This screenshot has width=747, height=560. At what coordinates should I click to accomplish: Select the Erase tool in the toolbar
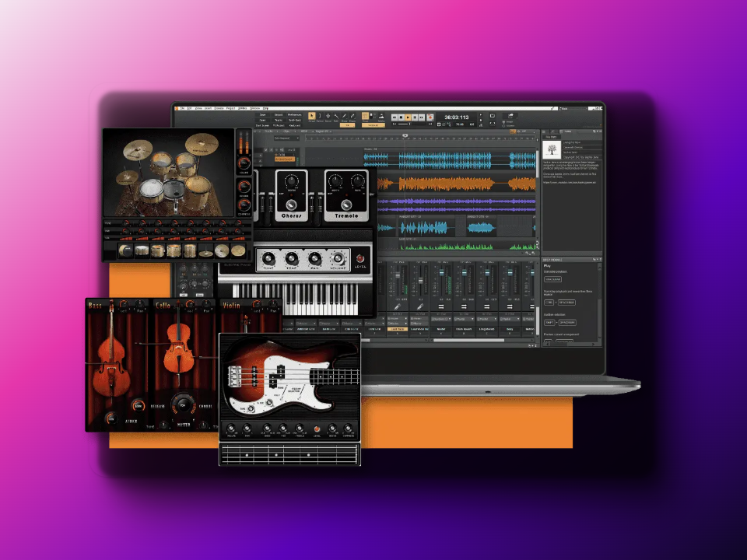(352, 116)
